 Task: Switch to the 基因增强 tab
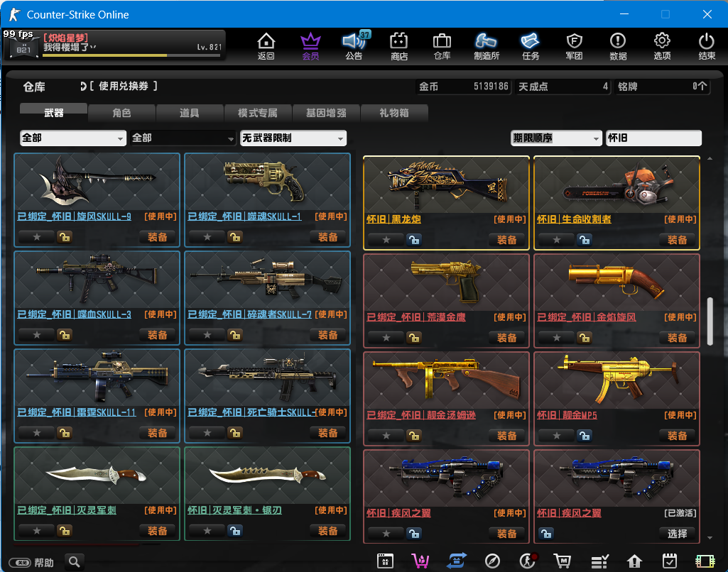(326, 113)
